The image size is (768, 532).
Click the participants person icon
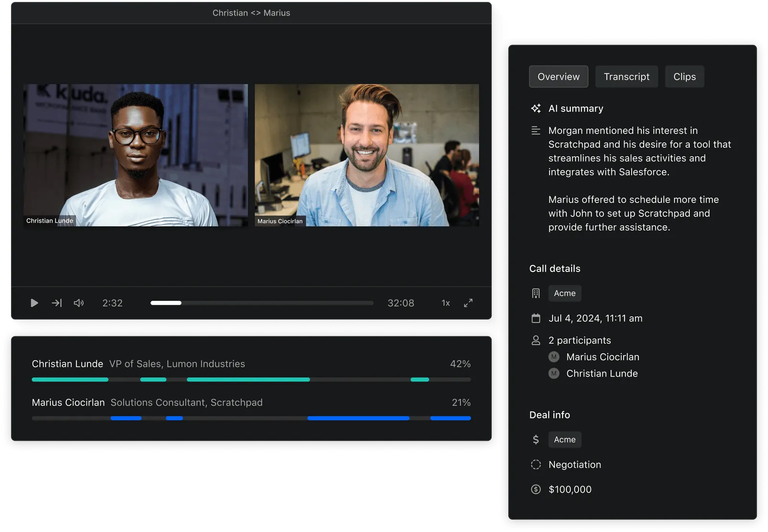tap(536, 341)
